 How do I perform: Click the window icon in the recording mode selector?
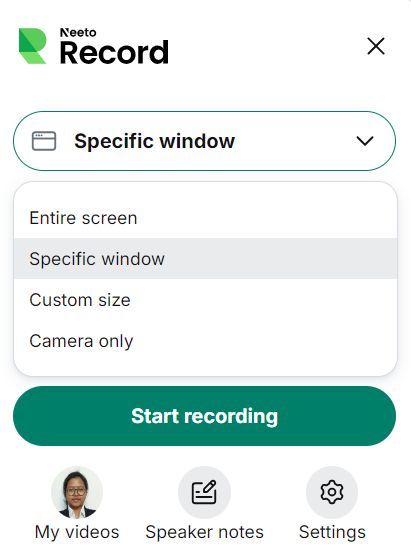[44, 141]
